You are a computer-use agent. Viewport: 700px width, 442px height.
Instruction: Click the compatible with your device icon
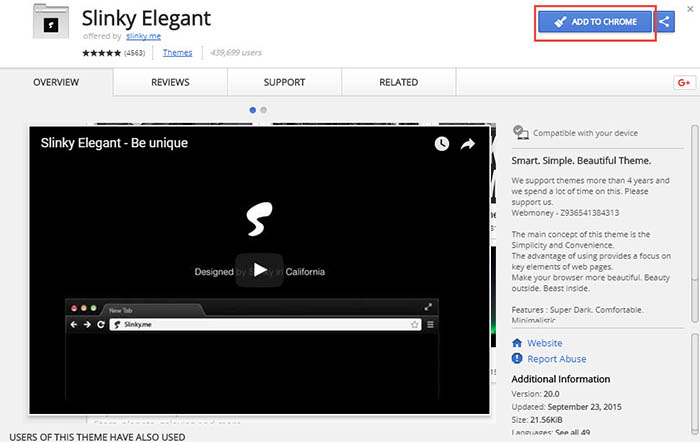point(521,133)
